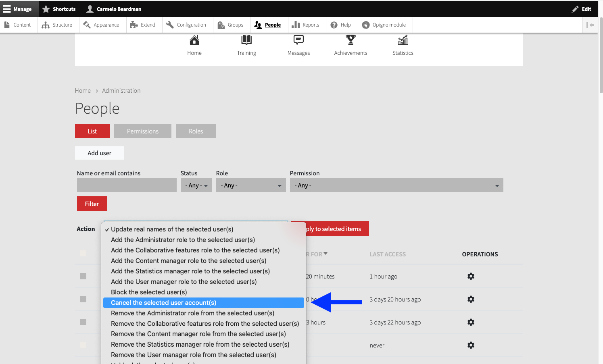Viewport: 603px width, 364px height.
Task: Choose Remove the Content manager role option
Action: tap(204, 334)
